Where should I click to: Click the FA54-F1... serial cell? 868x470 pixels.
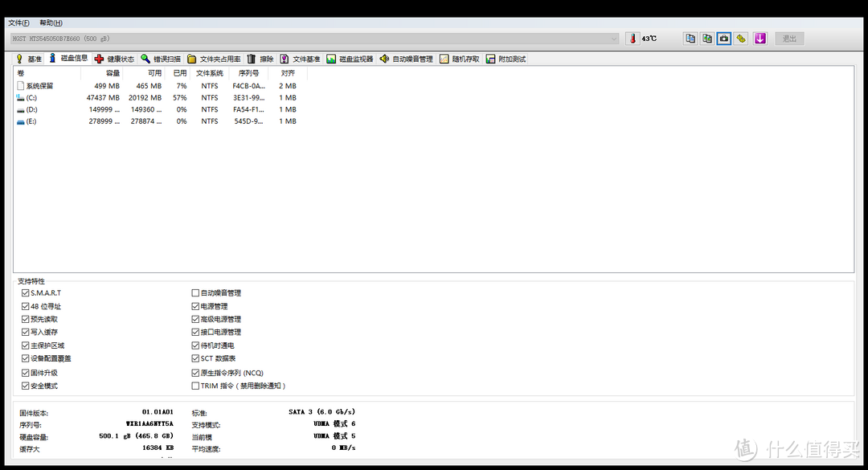pos(248,109)
